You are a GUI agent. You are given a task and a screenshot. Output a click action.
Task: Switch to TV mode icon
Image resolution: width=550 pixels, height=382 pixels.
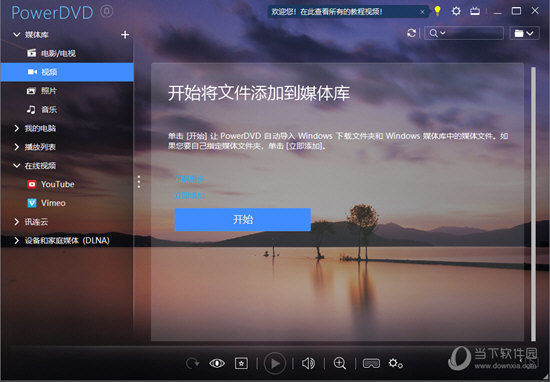coord(475,11)
